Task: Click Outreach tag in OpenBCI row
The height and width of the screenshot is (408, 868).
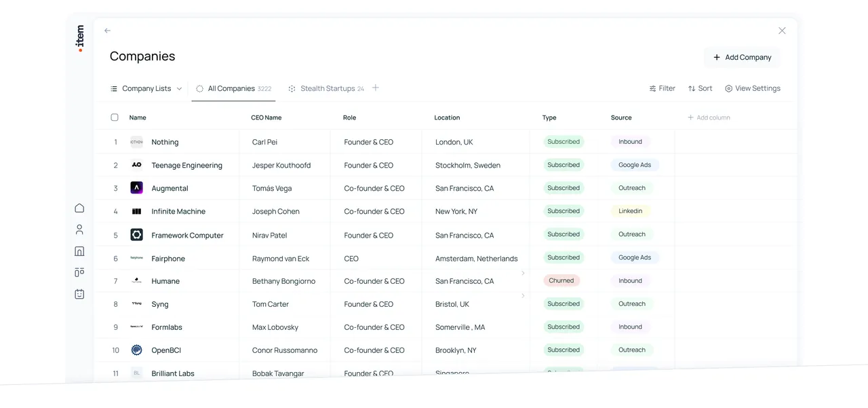Action: (632, 350)
